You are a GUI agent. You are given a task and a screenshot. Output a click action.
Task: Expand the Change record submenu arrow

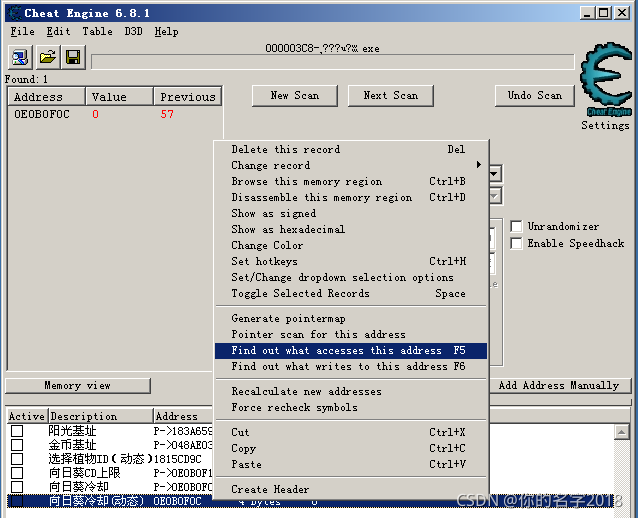point(478,165)
